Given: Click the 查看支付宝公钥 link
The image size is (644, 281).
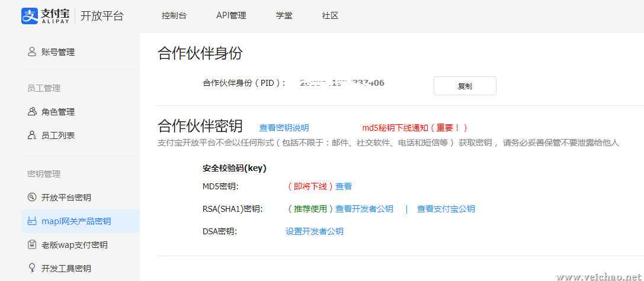Looking at the screenshot, I should 446,209.
